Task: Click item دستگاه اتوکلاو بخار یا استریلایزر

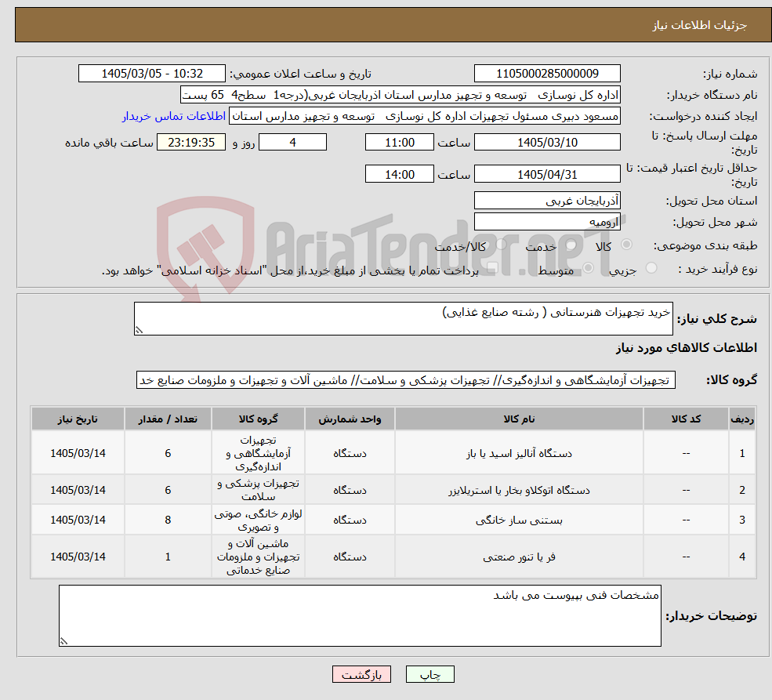Action: point(519,490)
